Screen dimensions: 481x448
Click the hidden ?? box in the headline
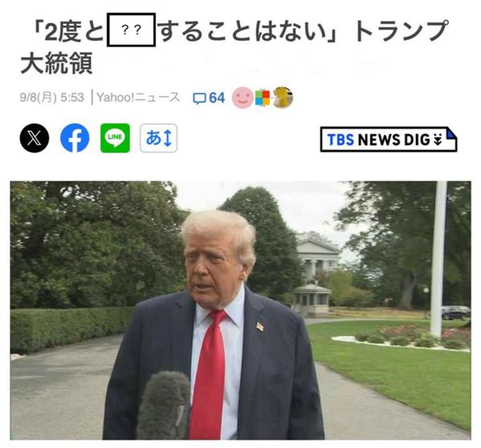[x=131, y=30]
